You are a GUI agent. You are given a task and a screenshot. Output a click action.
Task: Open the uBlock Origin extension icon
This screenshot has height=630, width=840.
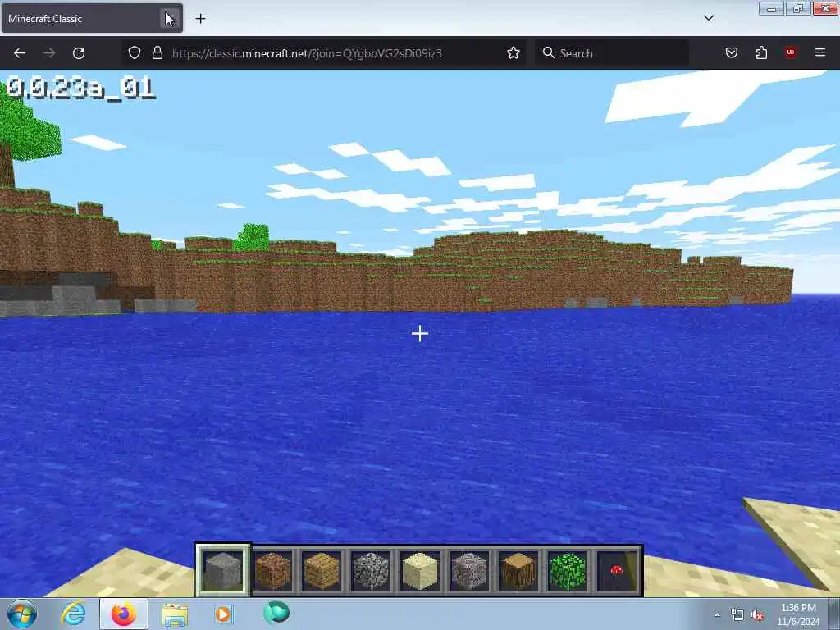[x=790, y=52]
